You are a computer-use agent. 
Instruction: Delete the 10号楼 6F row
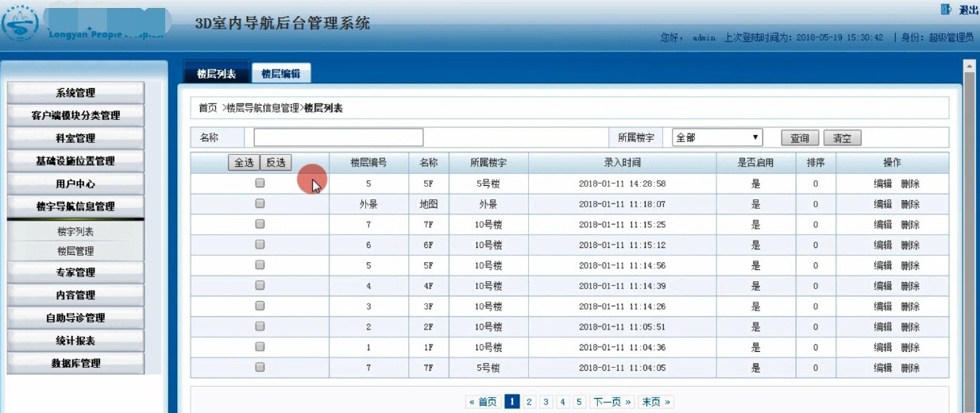pos(910,245)
